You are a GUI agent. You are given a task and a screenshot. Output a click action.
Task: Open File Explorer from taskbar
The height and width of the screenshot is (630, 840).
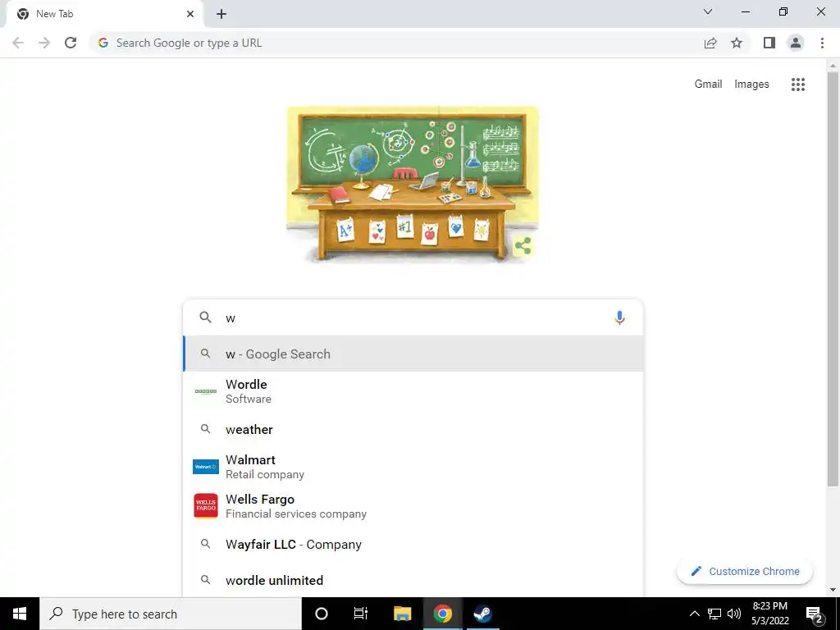click(x=402, y=614)
